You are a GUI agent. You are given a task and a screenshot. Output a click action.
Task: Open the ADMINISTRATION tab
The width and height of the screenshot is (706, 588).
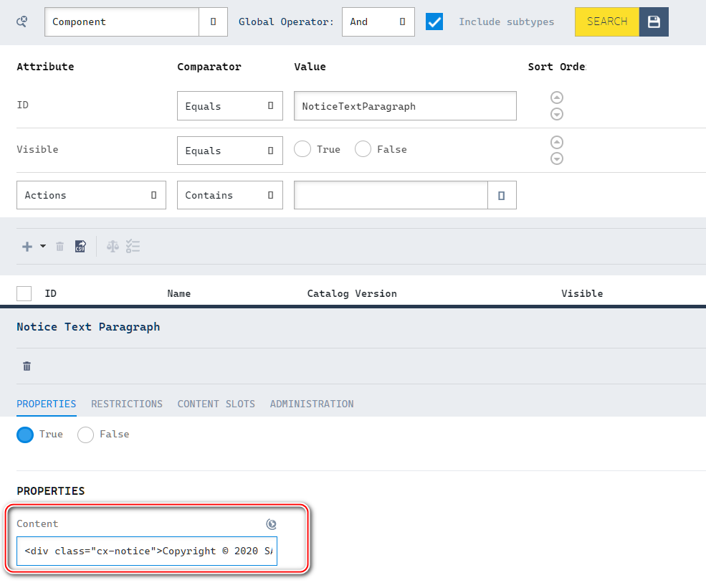[x=312, y=404]
